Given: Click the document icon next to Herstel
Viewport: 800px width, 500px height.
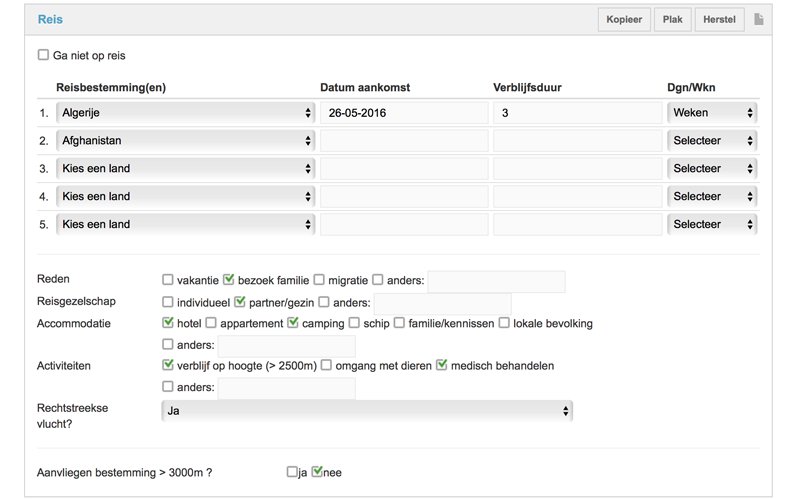Looking at the screenshot, I should (759, 20).
